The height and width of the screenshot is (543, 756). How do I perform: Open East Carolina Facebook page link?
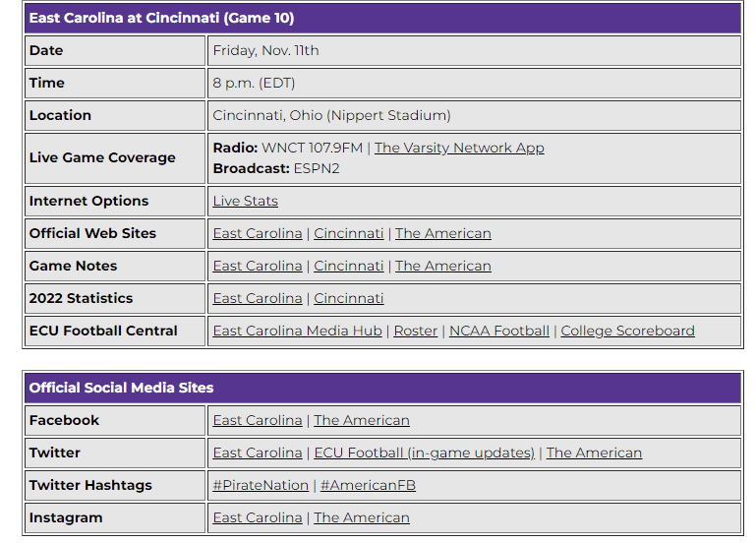(258, 420)
